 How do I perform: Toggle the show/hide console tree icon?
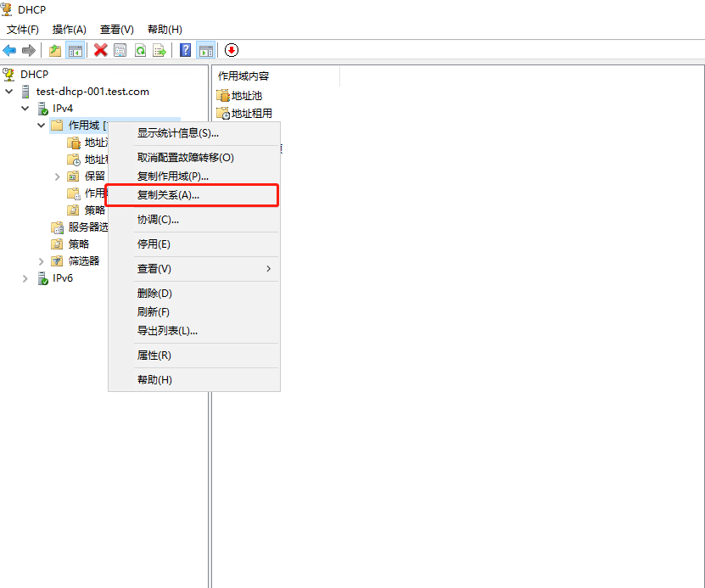[x=76, y=50]
